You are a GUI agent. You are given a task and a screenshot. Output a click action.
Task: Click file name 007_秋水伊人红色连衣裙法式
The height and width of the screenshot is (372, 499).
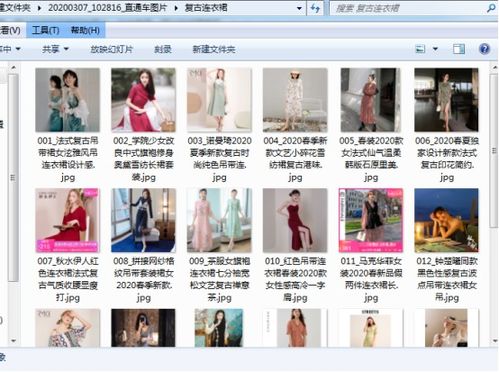point(68,279)
